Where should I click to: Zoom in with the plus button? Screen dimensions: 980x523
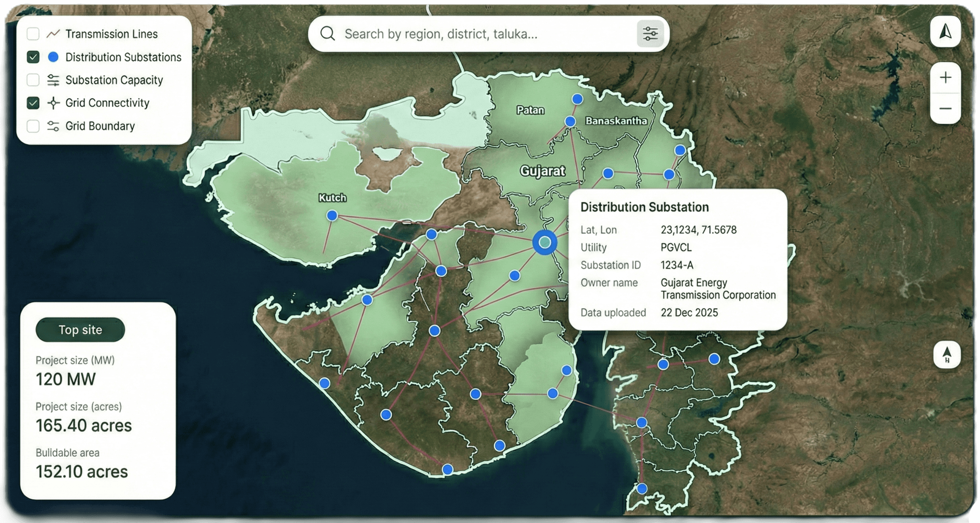(x=946, y=77)
